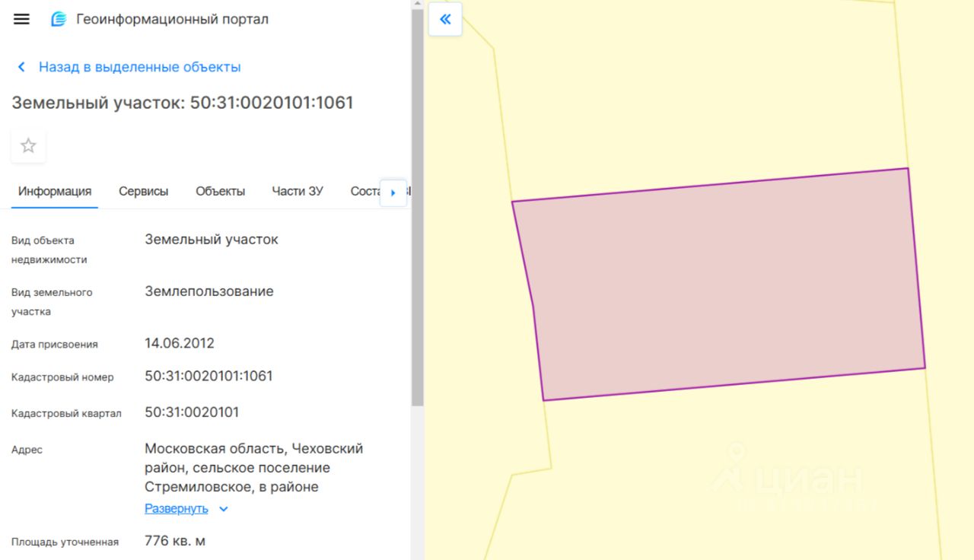Switch to the Информация tab
The image size is (974, 560).
(x=55, y=191)
